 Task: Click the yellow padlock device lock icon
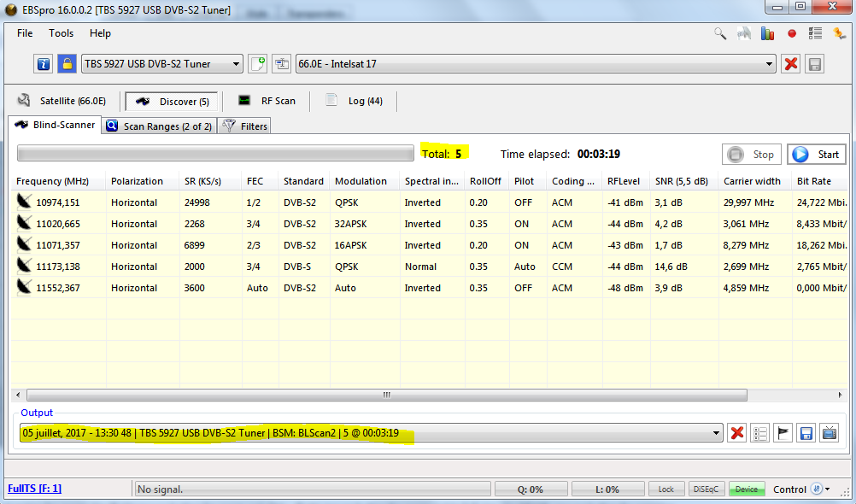pos(67,64)
